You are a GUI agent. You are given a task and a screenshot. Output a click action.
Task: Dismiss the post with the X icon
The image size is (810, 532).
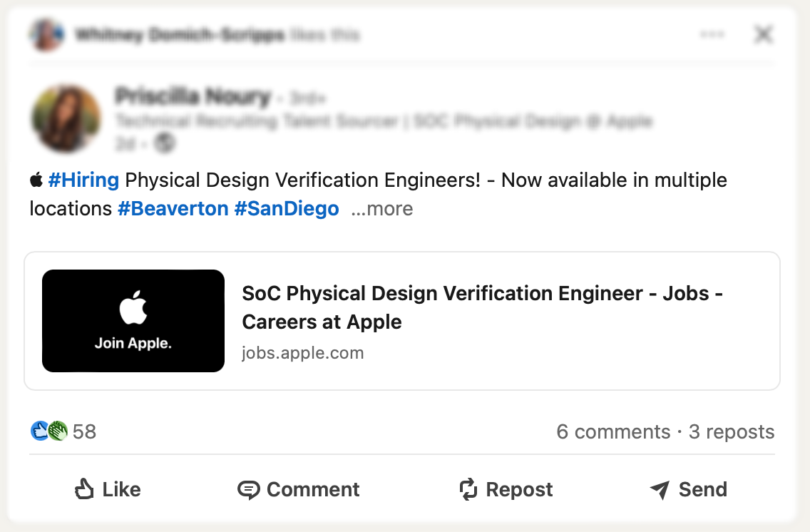764,34
